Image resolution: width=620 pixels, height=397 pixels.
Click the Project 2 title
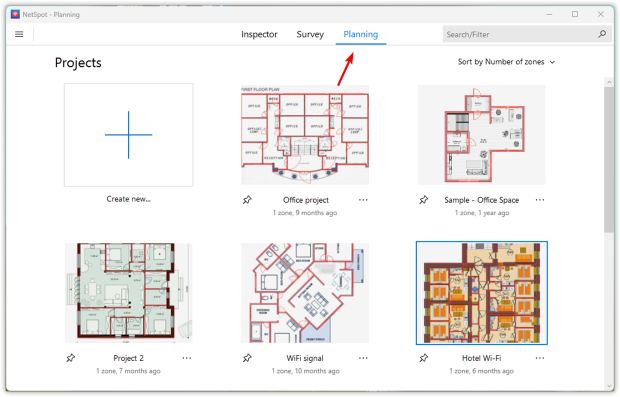point(129,358)
